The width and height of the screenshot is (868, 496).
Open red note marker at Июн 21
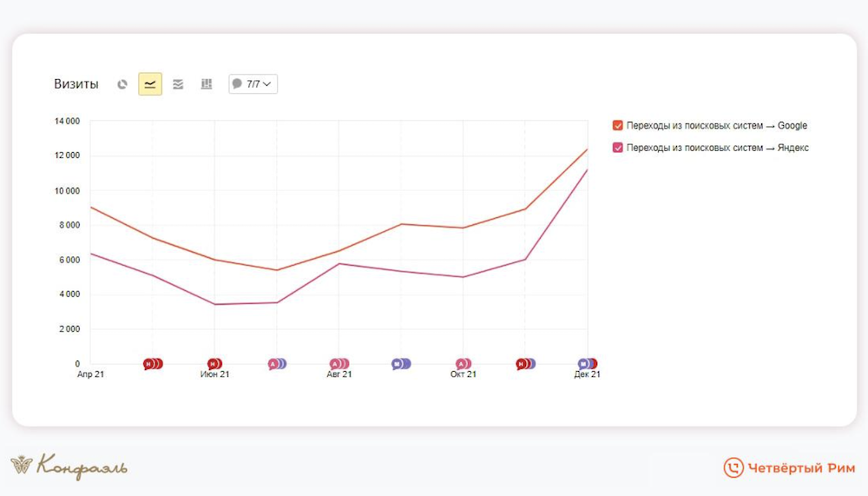pos(213,364)
